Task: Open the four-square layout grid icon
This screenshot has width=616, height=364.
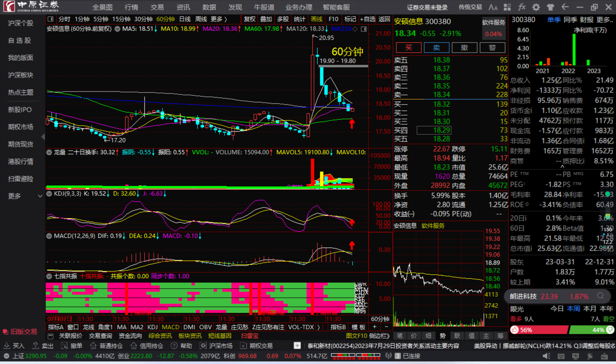Action: coord(507,7)
